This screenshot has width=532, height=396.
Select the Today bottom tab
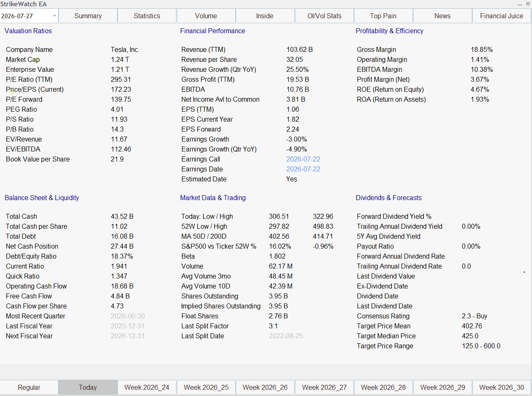click(x=88, y=387)
